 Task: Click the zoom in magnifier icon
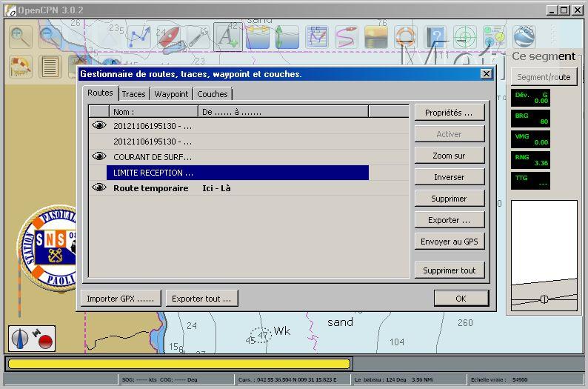[x=20, y=36]
